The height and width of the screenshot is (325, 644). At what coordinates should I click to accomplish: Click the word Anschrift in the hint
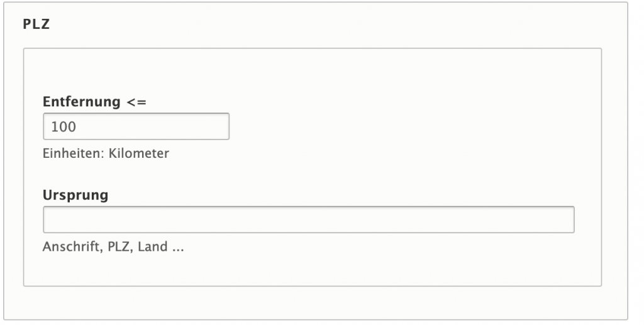point(69,246)
